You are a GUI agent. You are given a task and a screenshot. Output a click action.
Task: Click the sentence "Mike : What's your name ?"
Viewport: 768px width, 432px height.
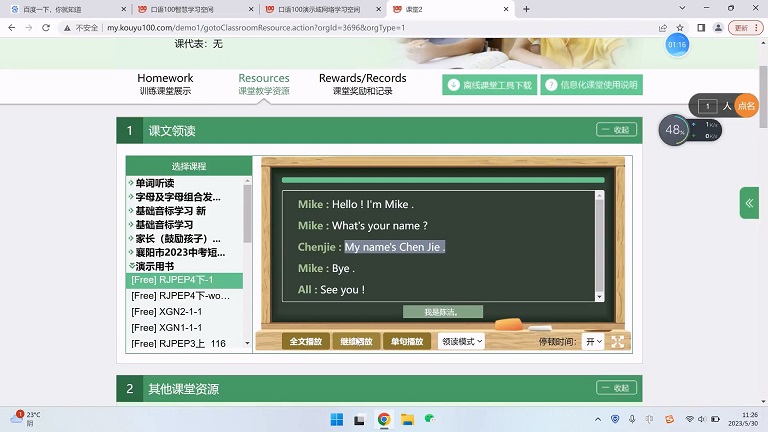(362, 226)
